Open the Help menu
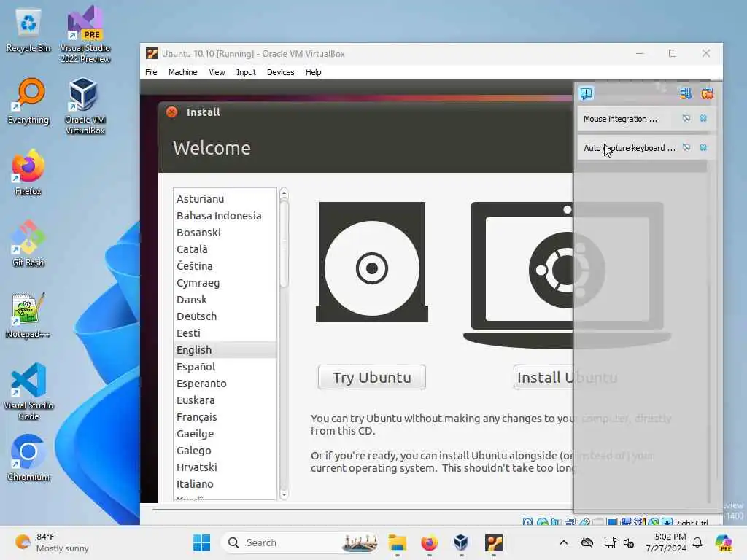 314,72
